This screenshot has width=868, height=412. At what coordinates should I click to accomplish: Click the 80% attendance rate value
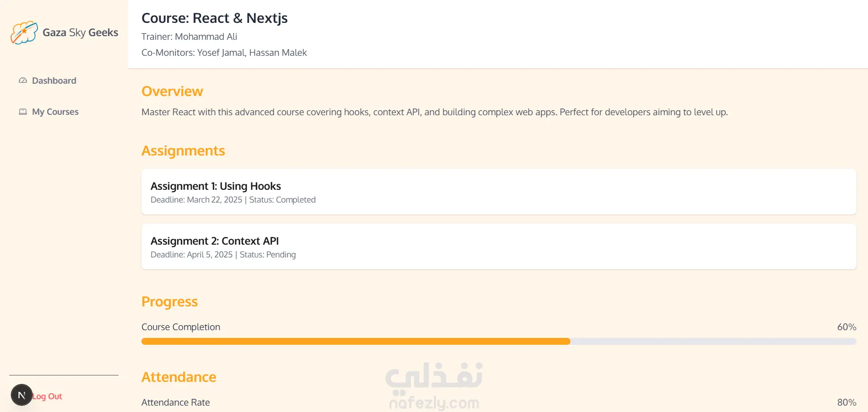846,402
